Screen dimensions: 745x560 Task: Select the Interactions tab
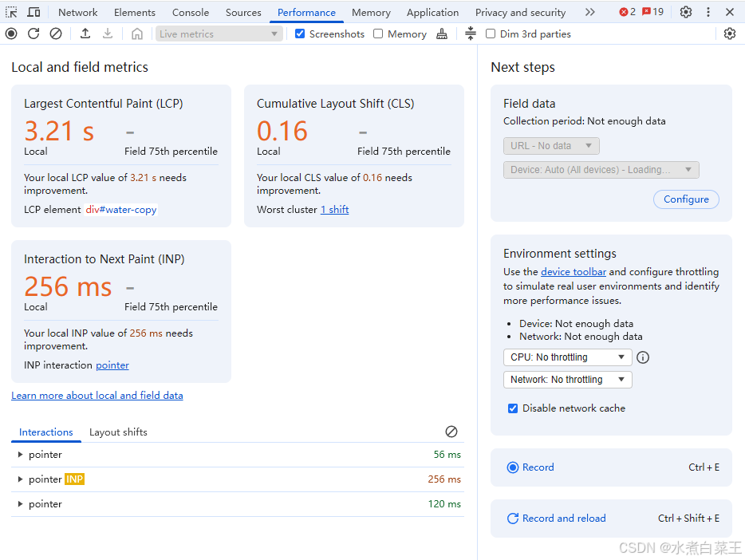[x=46, y=432]
